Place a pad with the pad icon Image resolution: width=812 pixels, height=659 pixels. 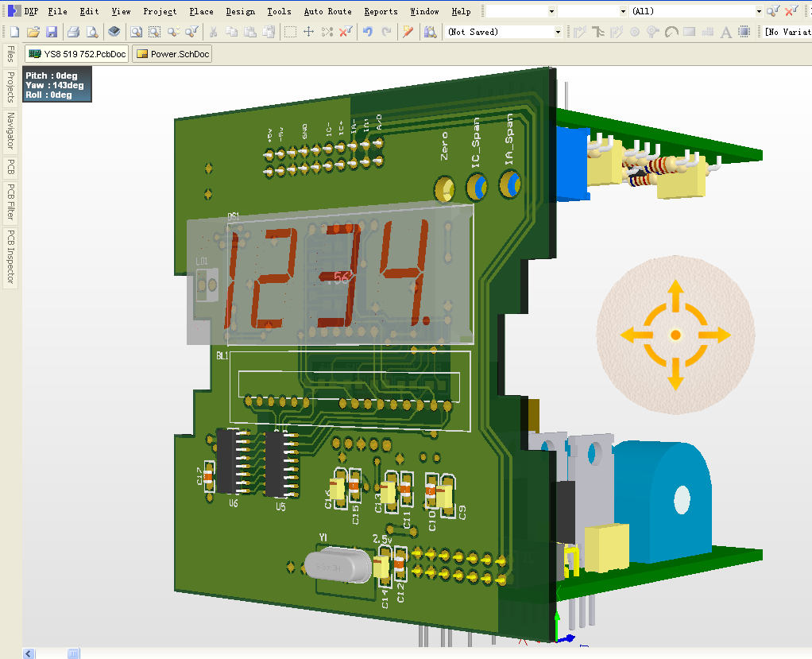634,32
